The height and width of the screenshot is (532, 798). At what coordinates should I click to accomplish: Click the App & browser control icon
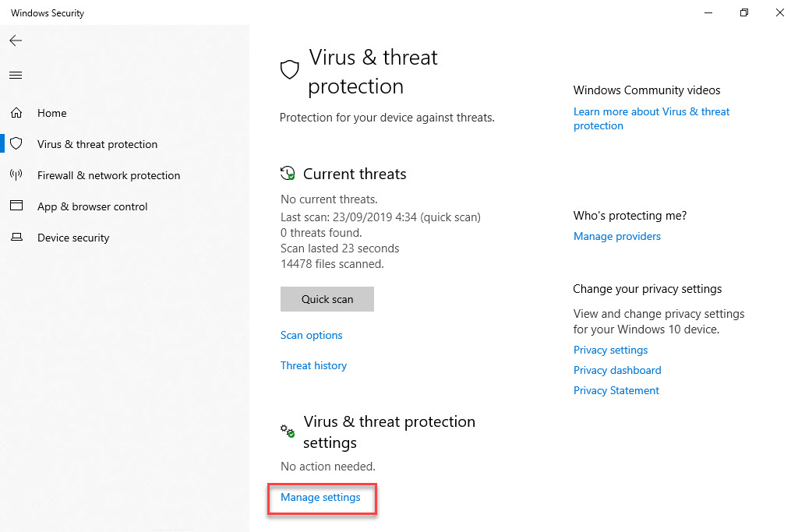point(16,206)
